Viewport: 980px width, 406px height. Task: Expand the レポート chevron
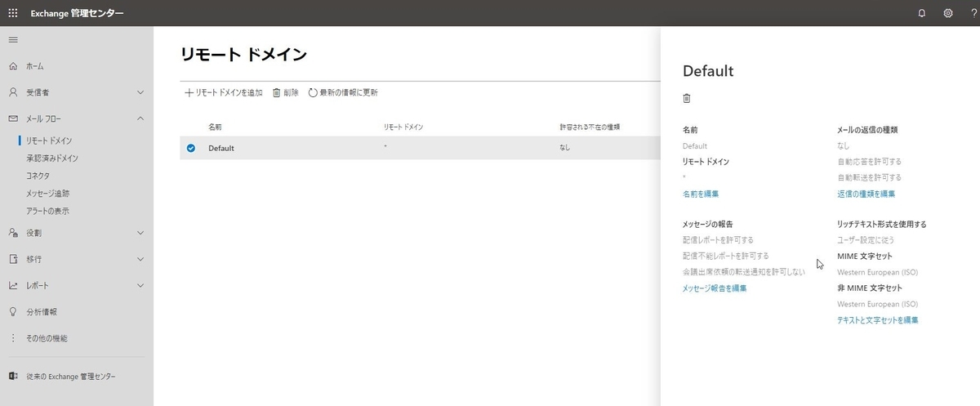(x=140, y=285)
